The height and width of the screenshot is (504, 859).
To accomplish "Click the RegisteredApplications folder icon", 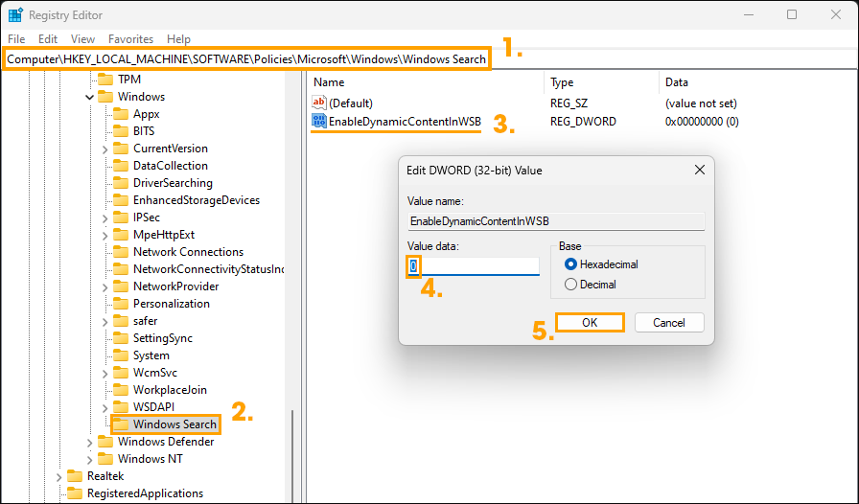I will pyautogui.click(x=75, y=493).
